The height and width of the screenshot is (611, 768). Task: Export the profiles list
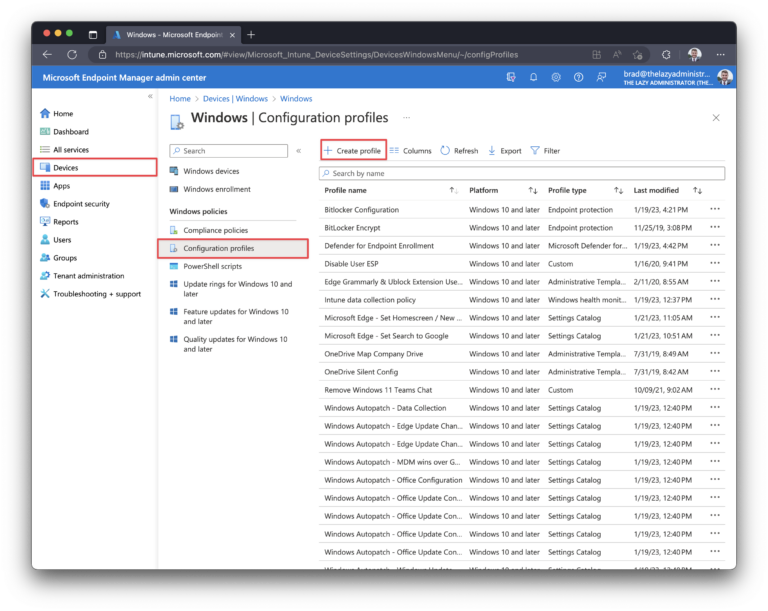click(504, 150)
